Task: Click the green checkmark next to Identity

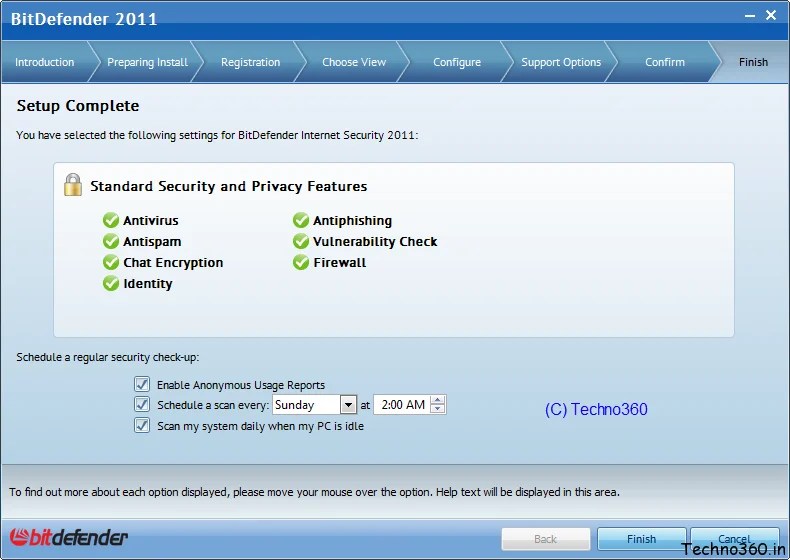Action: coord(111,283)
